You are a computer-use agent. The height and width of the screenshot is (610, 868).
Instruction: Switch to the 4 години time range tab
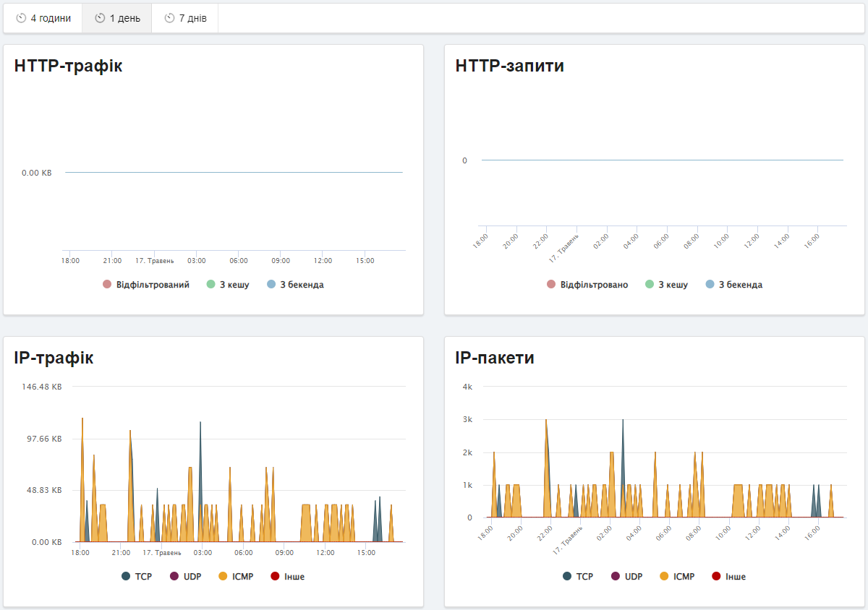point(43,18)
